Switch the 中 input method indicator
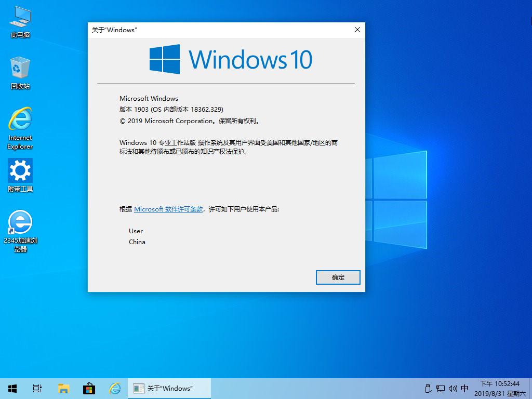Viewport: 532px width, 399px height. (x=465, y=388)
